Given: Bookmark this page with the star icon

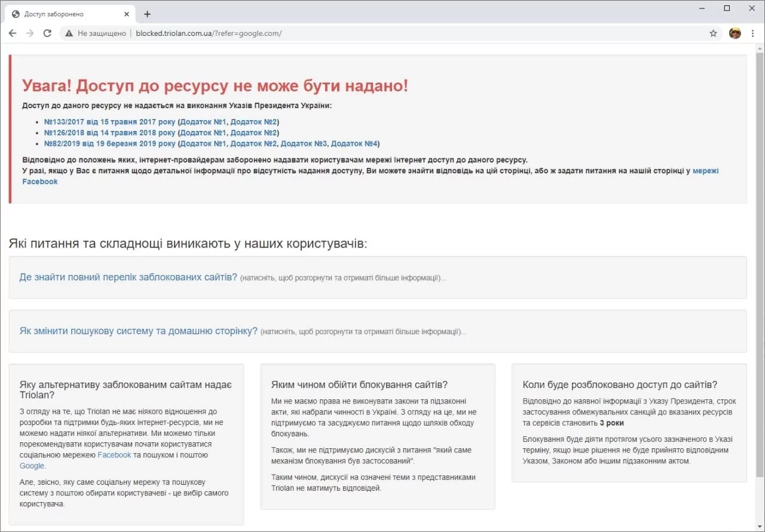Looking at the screenshot, I should click(713, 33).
